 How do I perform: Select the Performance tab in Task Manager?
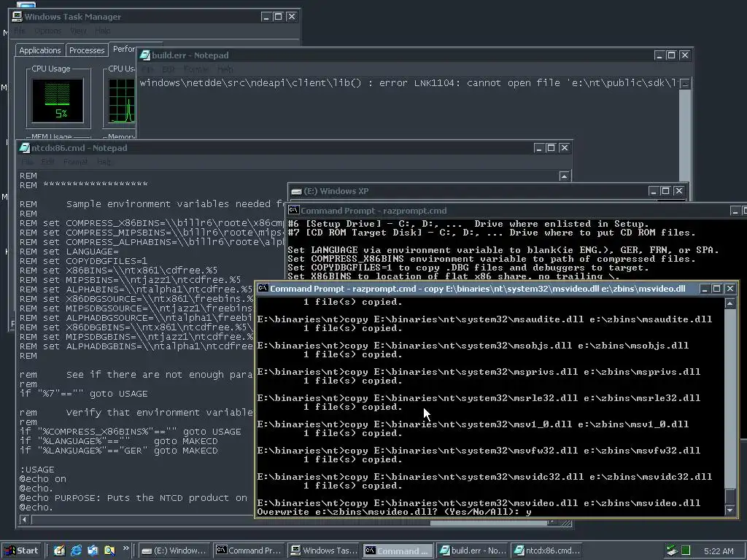coord(123,49)
